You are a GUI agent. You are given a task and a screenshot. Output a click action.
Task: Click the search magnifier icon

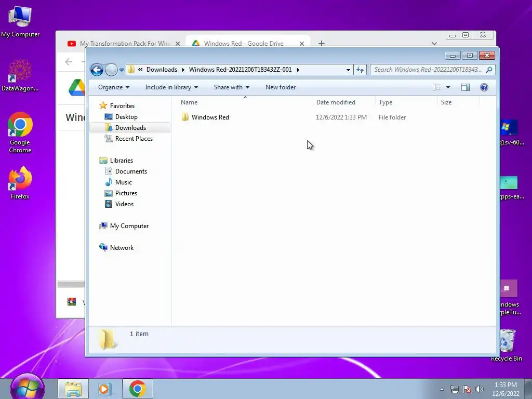pos(489,70)
